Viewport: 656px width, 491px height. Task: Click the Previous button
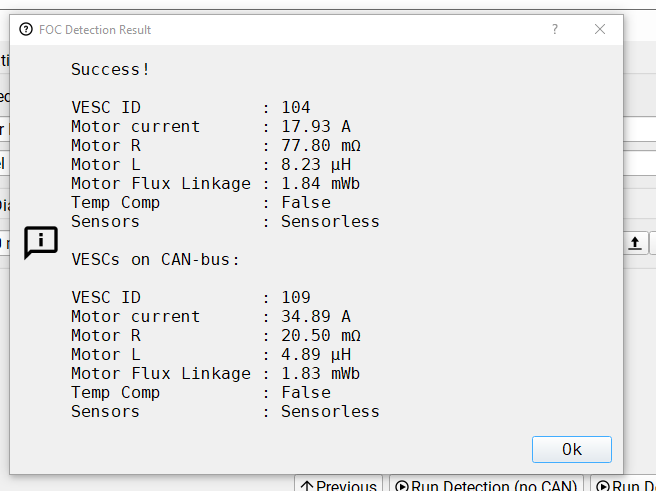[x=338, y=484]
